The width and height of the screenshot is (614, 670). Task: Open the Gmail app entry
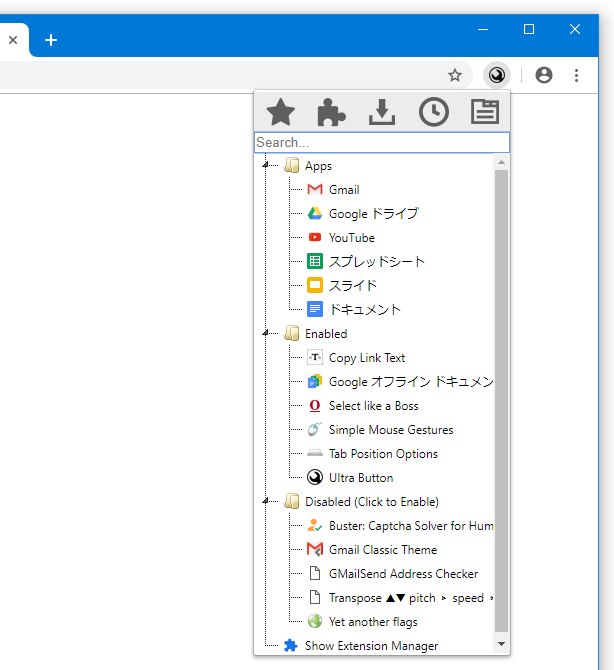[344, 189]
